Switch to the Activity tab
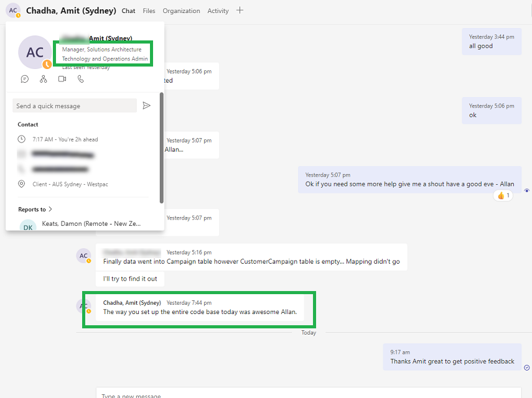 coord(218,11)
